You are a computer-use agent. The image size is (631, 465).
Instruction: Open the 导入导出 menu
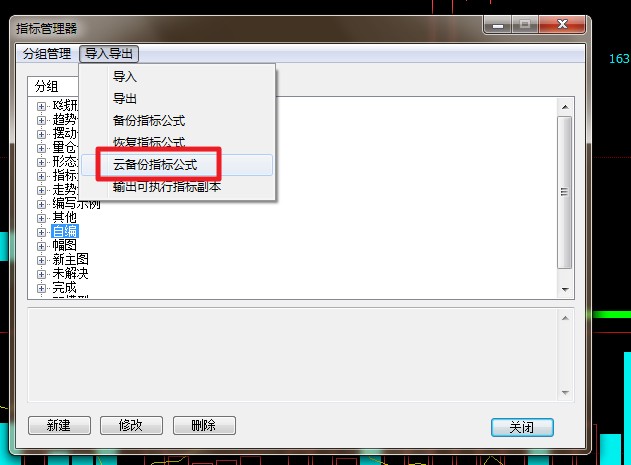tap(109, 54)
